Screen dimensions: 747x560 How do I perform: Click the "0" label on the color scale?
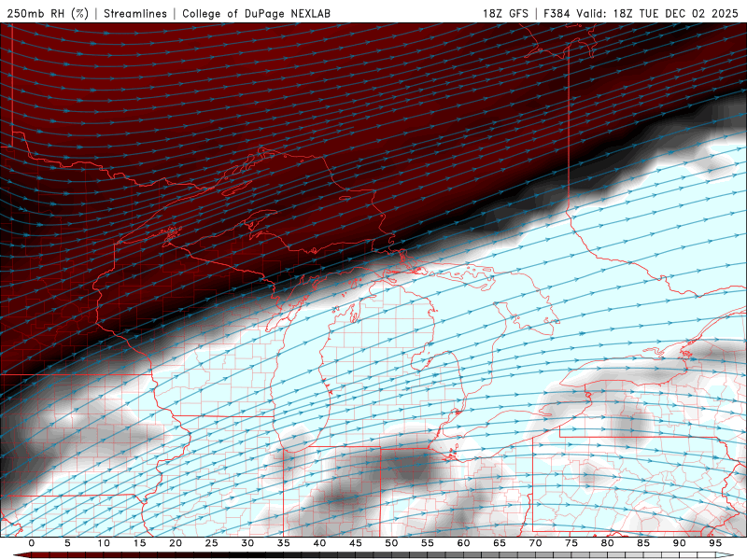[32, 543]
